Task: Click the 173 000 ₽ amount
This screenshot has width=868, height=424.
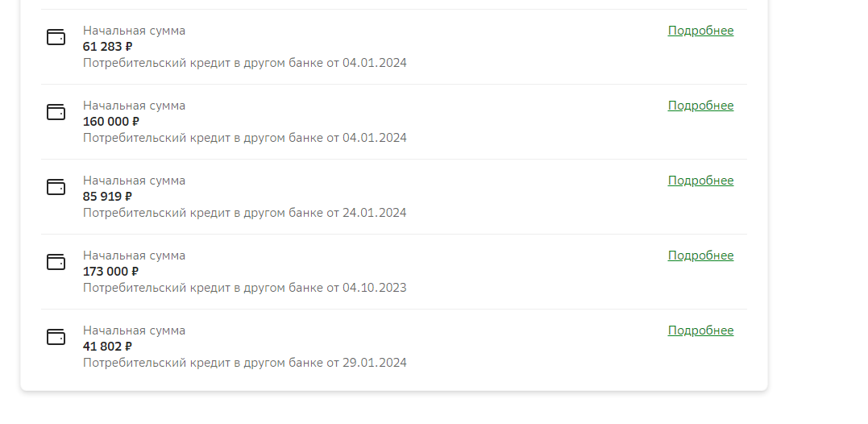Action: pos(111,272)
